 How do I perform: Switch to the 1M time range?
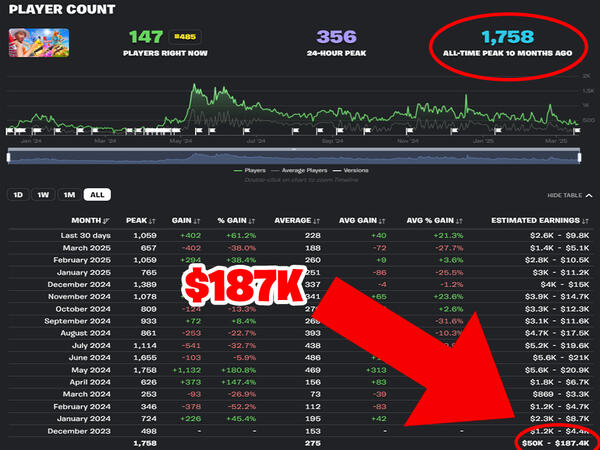[69, 195]
